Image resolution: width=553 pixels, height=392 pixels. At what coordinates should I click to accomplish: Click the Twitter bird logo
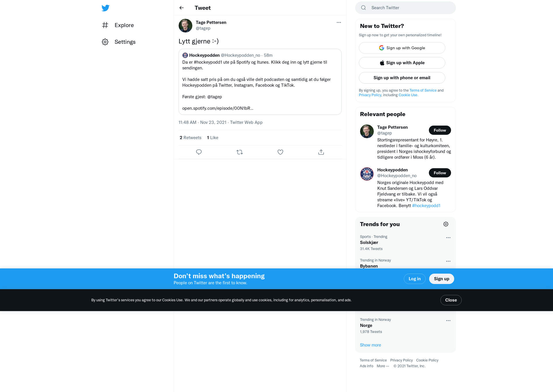click(x=105, y=8)
